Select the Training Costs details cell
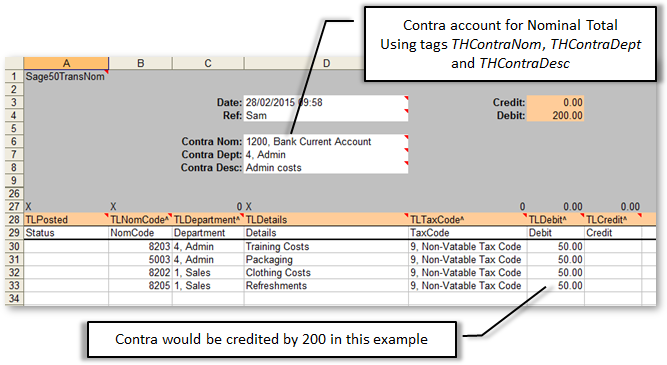The width and height of the screenshot is (667, 365). (326, 246)
